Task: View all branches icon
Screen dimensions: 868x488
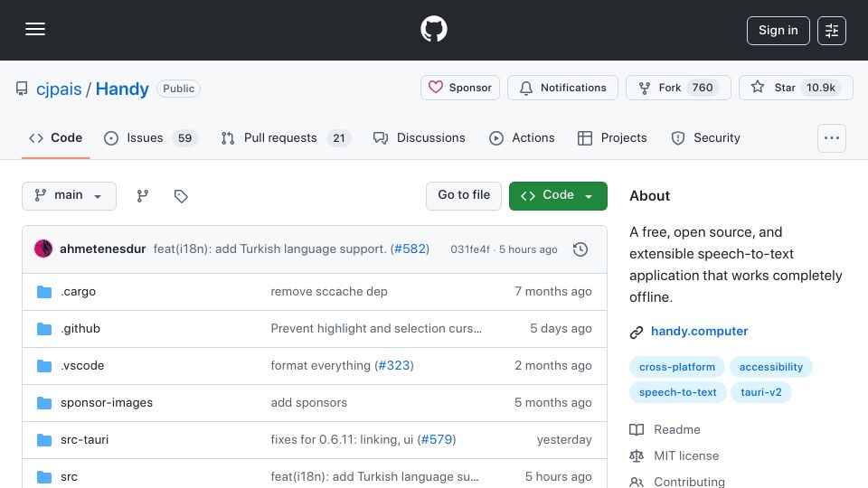Action: coord(143,196)
